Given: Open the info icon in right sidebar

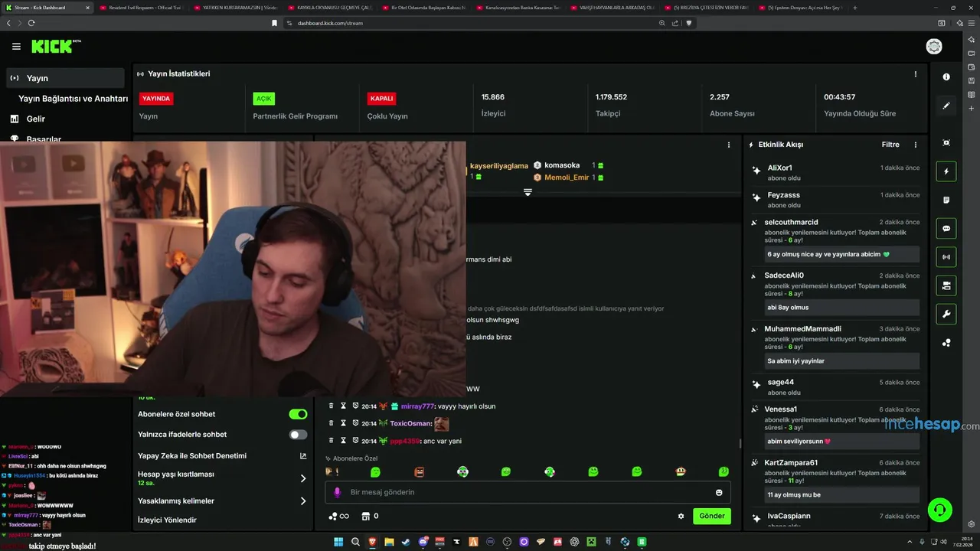Looking at the screenshot, I should pos(946,77).
